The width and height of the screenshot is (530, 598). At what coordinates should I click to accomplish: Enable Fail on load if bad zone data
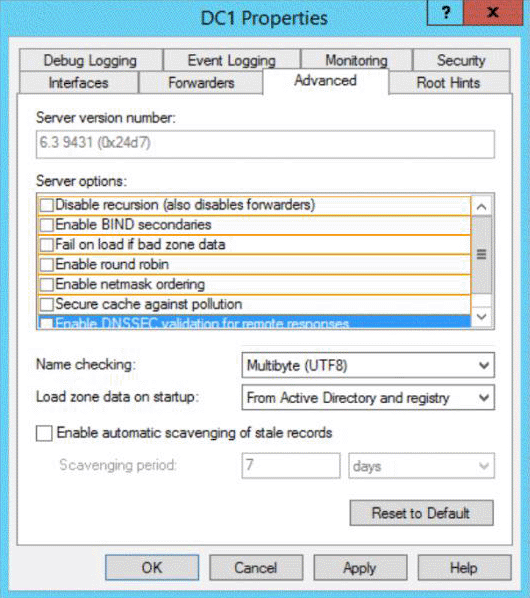(x=47, y=245)
